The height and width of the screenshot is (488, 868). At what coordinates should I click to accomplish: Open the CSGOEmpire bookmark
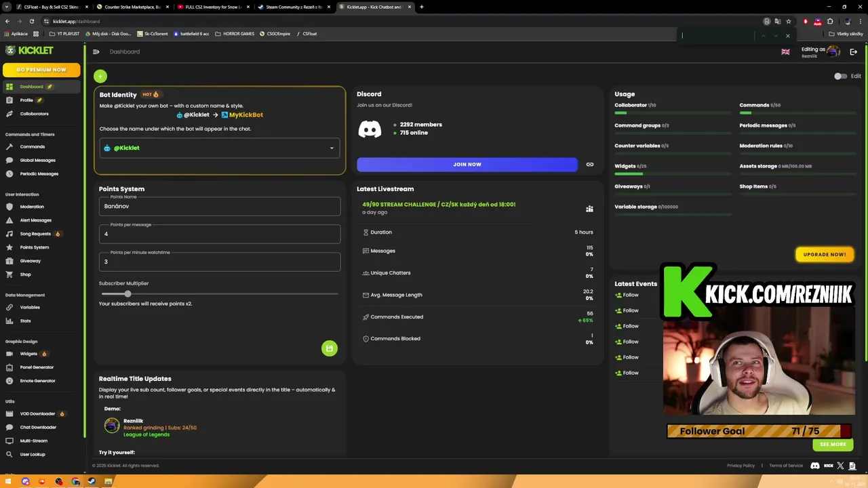click(x=275, y=34)
